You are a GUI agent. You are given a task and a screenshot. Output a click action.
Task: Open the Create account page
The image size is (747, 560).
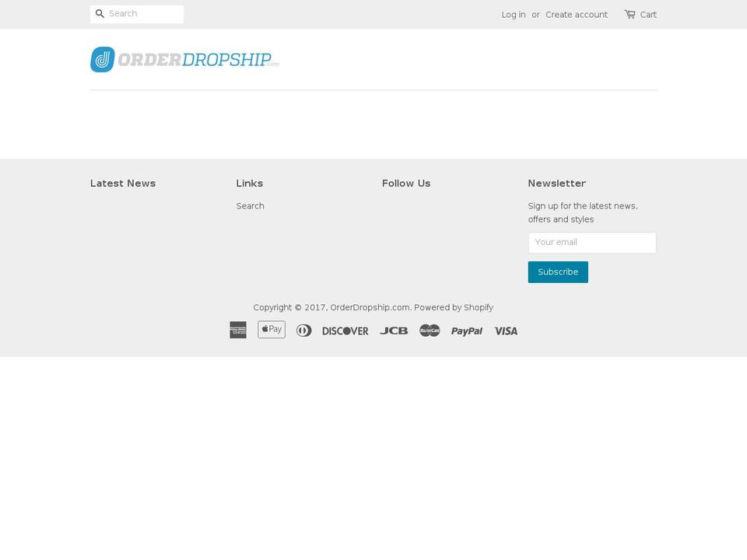pos(577,14)
